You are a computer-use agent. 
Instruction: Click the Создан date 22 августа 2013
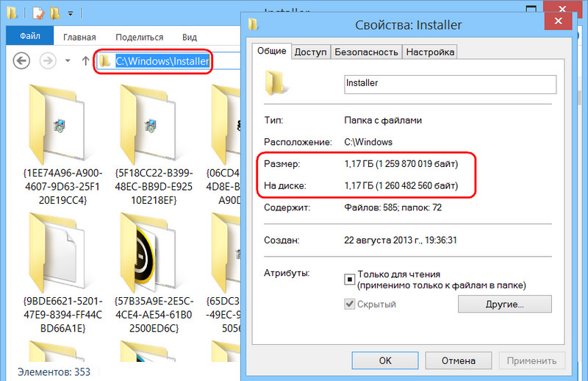pos(400,240)
